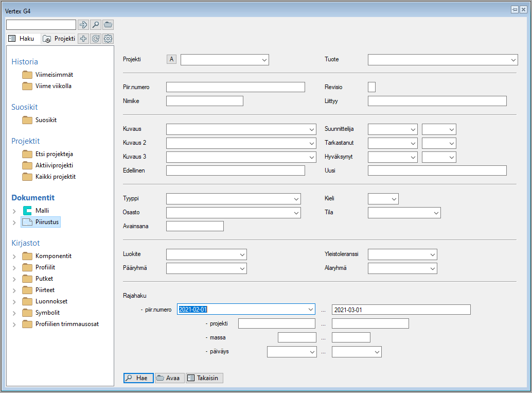Click the arrow go icon beside search box
532x393 pixels.
[x=83, y=25]
